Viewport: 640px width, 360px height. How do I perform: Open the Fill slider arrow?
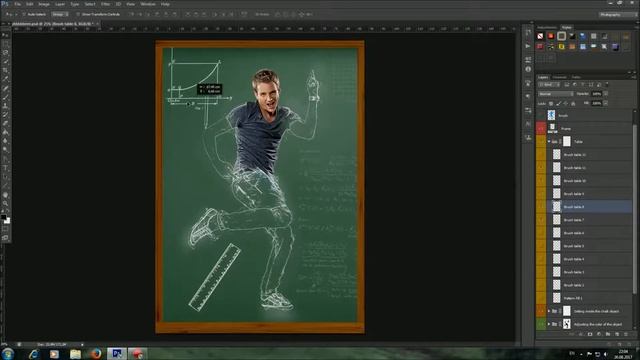coord(605,103)
